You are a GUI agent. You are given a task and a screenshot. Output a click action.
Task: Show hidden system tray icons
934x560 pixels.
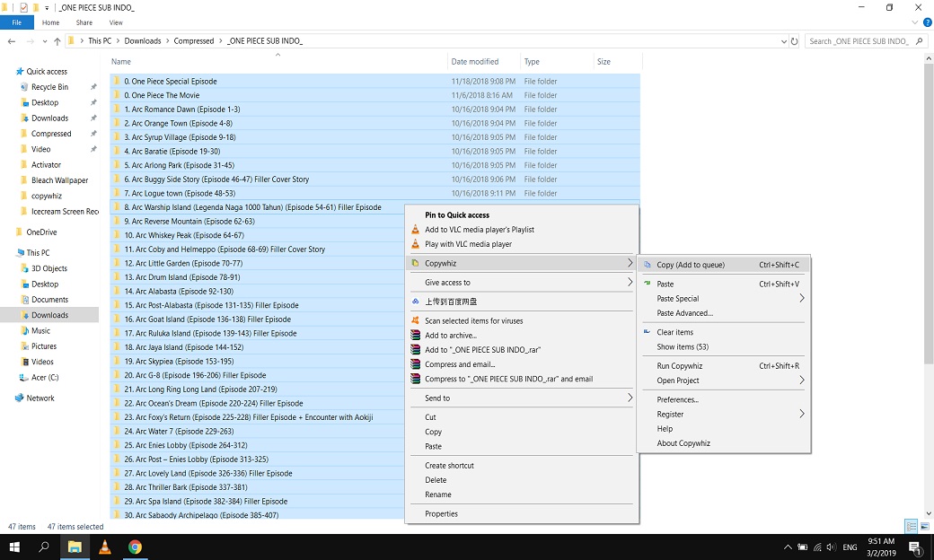point(788,547)
